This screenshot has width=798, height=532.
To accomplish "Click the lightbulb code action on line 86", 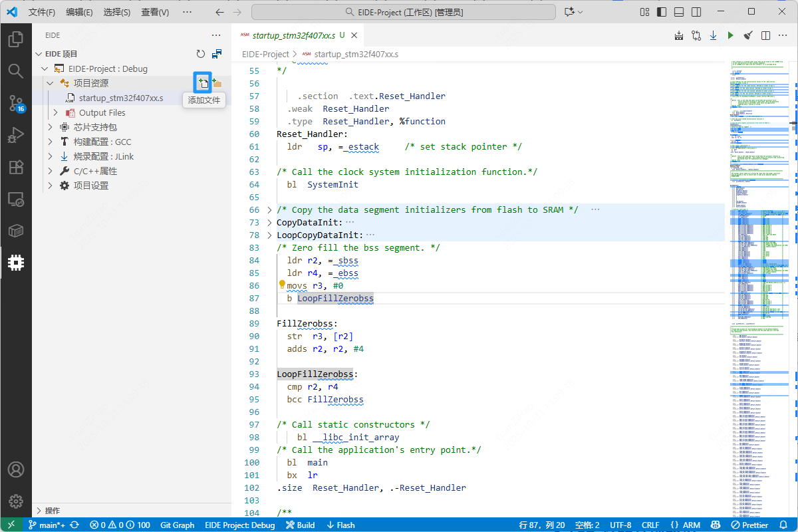I will 282,285.
